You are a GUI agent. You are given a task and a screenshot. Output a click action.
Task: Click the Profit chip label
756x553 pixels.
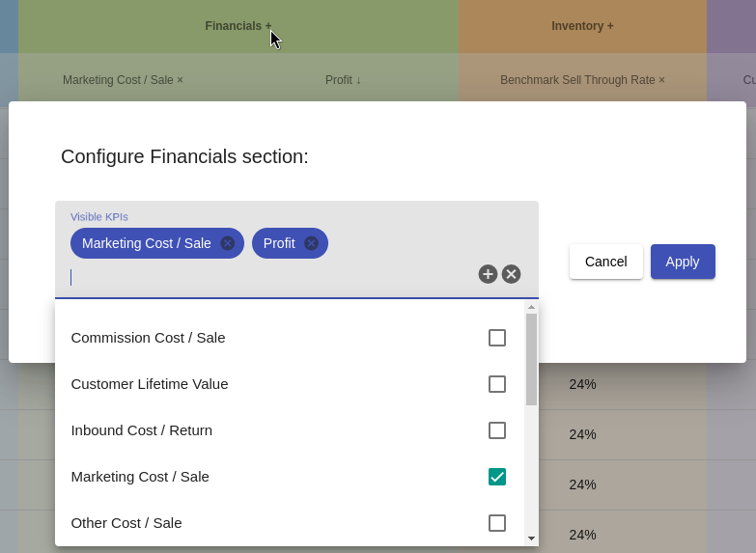tap(279, 243)
